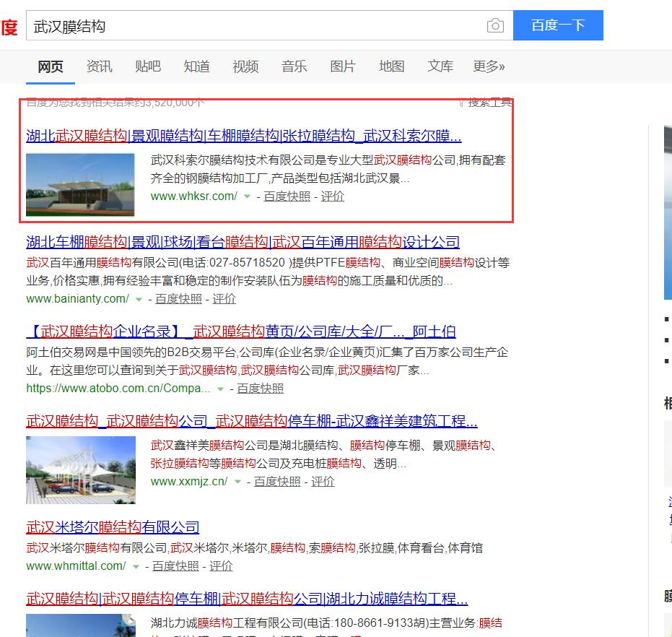Open arrow menu beside www.whmittal.com
672x637 pixels.
click(x=136, y=566)
